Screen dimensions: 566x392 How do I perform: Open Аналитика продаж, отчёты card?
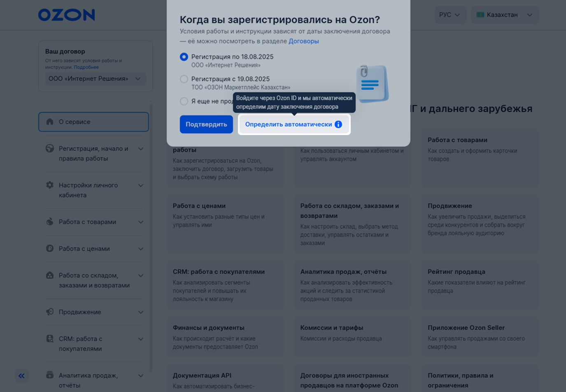pyautogui.click(x=352, y=286)
